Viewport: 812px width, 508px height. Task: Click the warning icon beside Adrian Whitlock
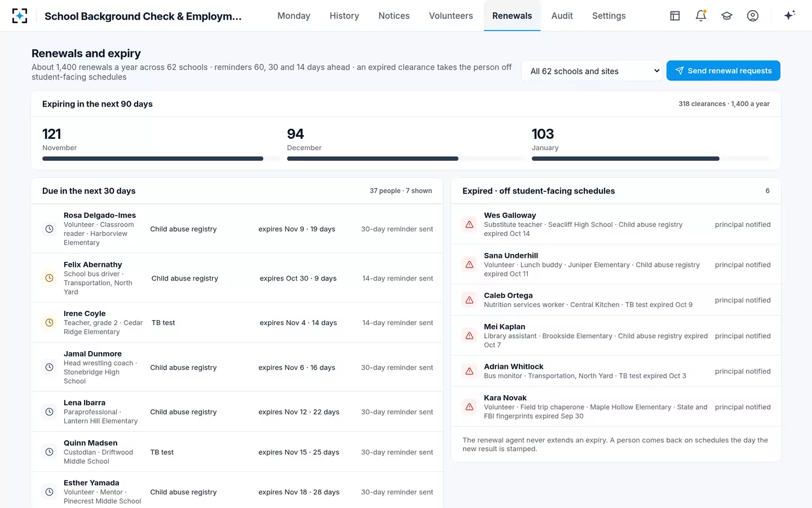pos(469,371)
